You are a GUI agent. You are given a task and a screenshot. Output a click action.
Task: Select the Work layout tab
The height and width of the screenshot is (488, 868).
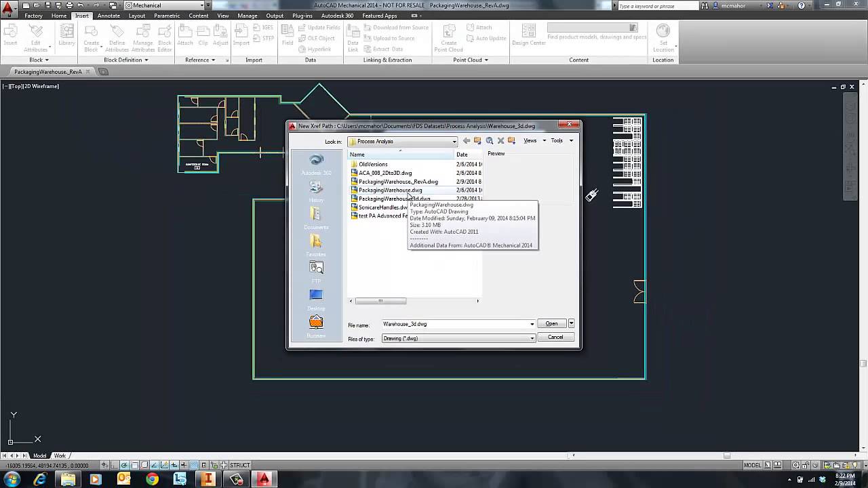60,455
